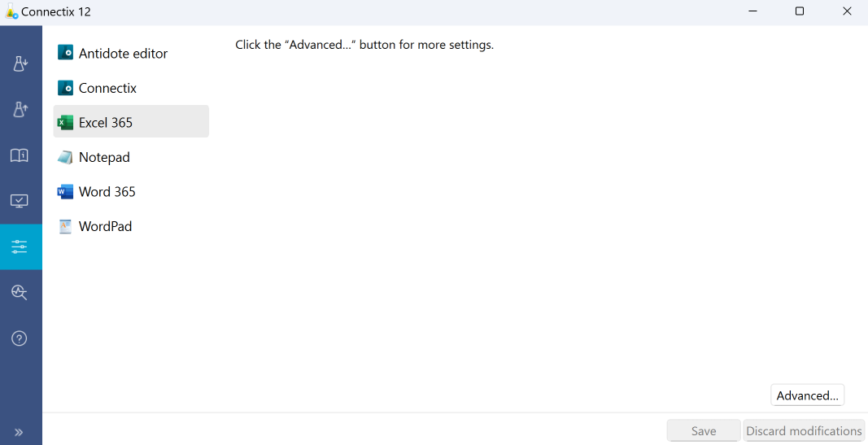Open the open-book icon in the sidebar
Image resolution: width=868 pixels, height=445 pixels.
pyautogui.click(x=20, y=155)
